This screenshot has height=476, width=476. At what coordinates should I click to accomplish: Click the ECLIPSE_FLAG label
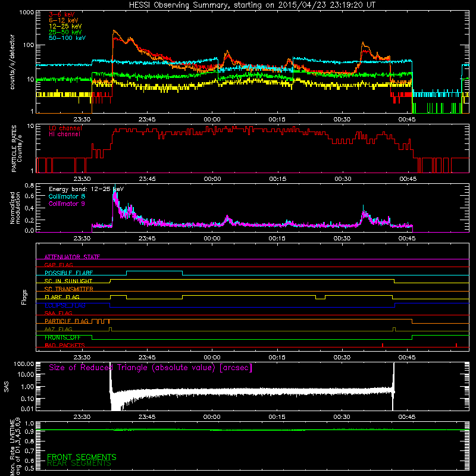[x=65, y=305]
